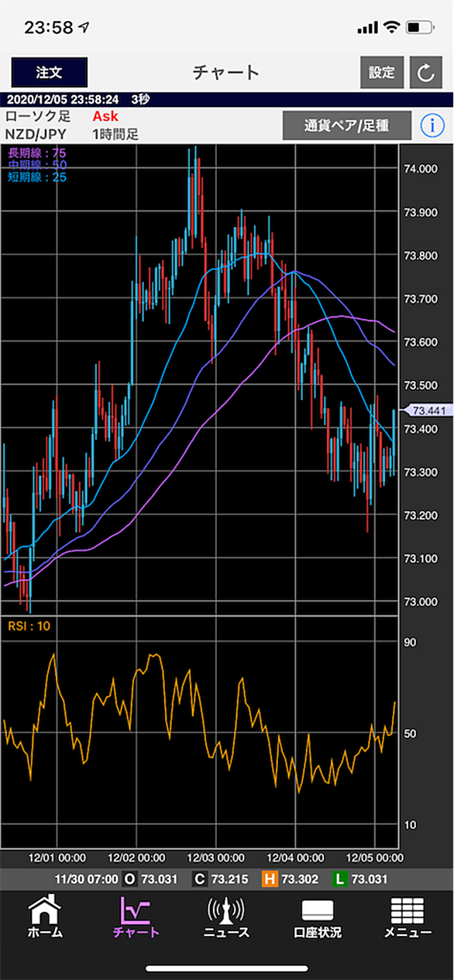Open the 注文 order button

[49, 73]
